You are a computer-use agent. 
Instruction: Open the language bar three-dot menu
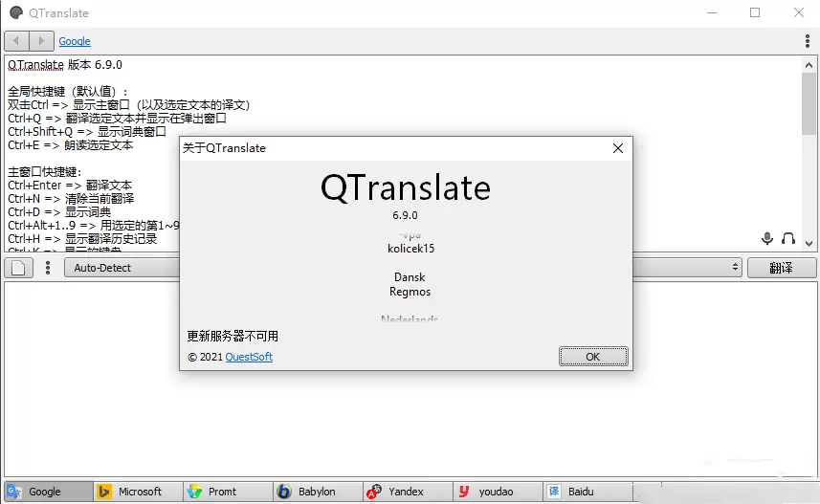48,268
